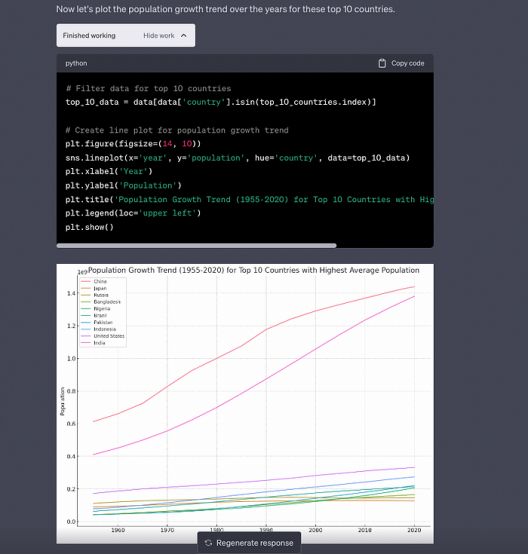528x555 pixels.
Task: Click the India legend color line
Action: (86, 343)
